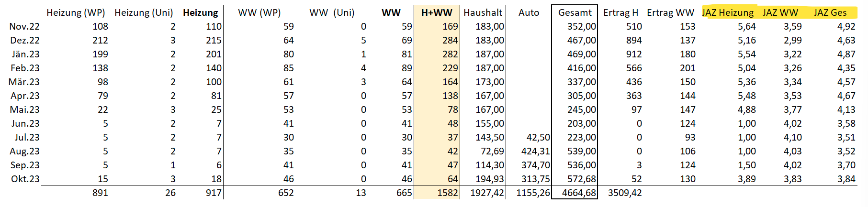Viewport: 868px width, 207px height.
Task: Select the highlighted "JAZ Ges" header
Action: point(830,12)
